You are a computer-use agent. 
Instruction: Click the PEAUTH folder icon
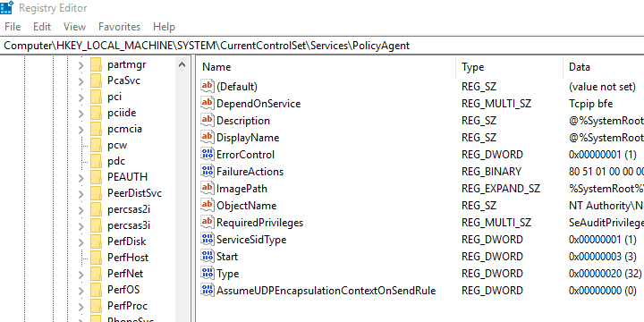[96, 177]
